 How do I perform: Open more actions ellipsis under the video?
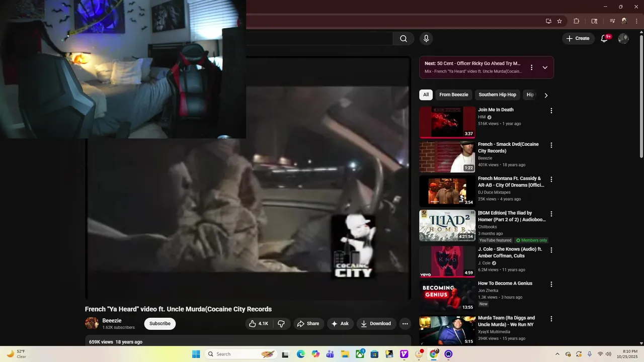click(405, 324)
